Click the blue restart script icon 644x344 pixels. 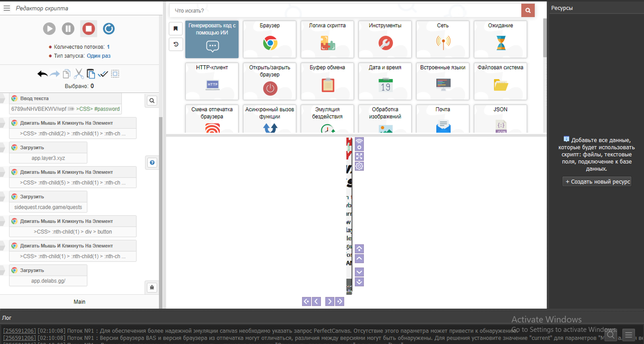click(x=109, y=29)
